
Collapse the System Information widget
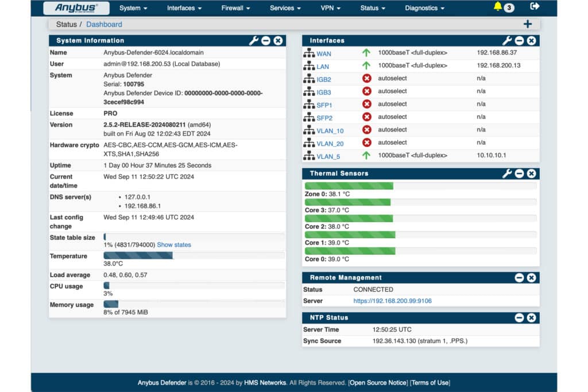266,41
